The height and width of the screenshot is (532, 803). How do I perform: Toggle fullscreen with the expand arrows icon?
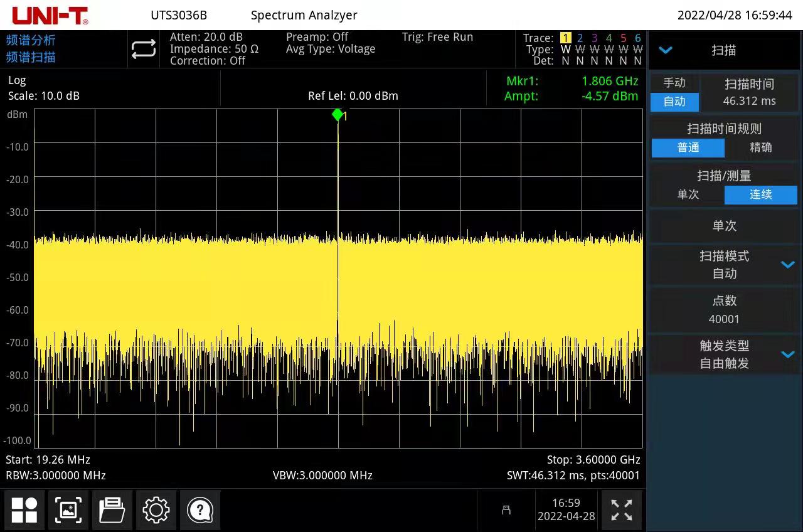[x=622, y=510]
